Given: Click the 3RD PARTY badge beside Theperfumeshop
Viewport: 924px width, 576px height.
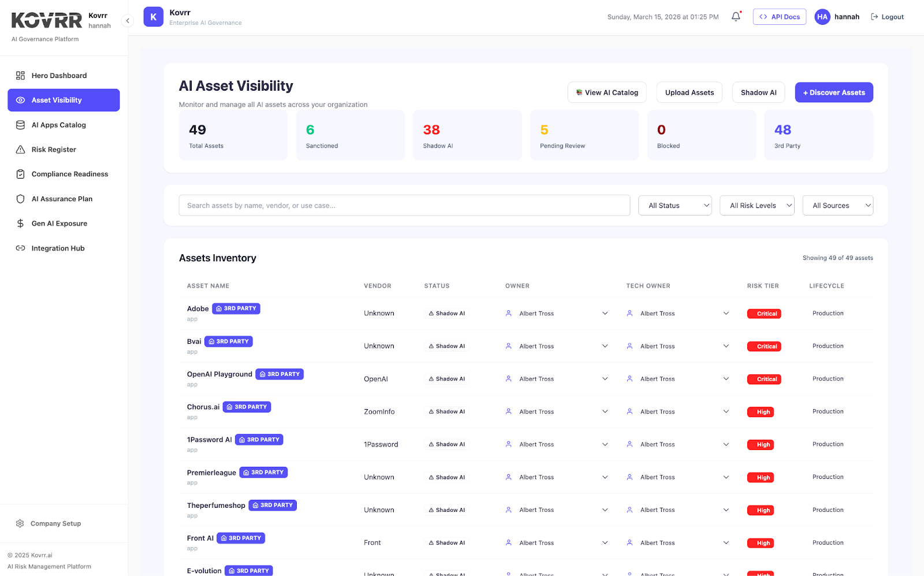Looking at the screenshot, I should pyautogui.click(x=273, y=506).
